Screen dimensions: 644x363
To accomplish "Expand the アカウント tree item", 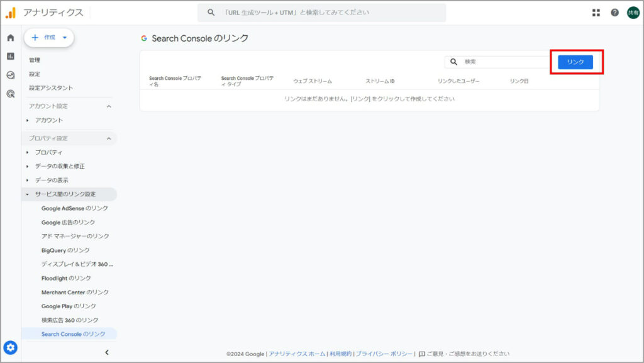I will tap(28, 120).
